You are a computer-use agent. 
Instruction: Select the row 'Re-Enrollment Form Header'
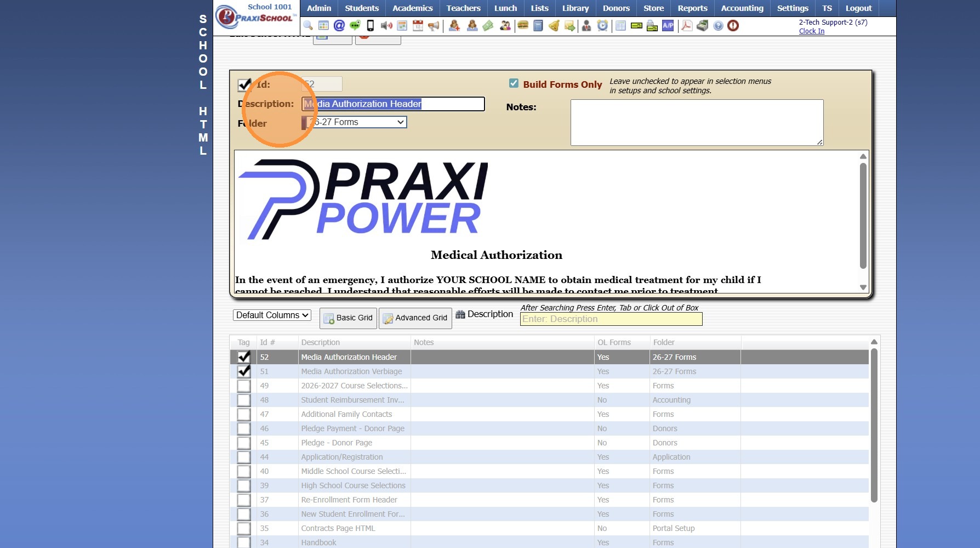coord(549,500)
